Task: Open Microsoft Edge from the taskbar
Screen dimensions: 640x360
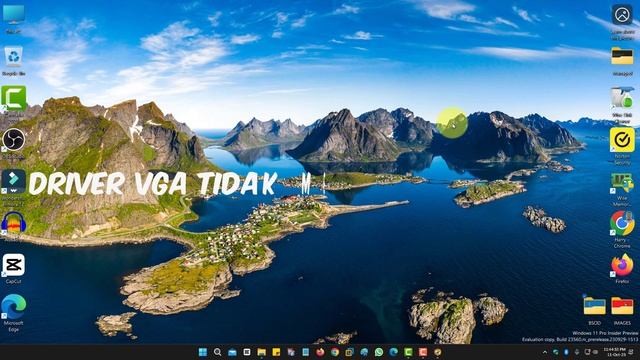Action: 393,352
